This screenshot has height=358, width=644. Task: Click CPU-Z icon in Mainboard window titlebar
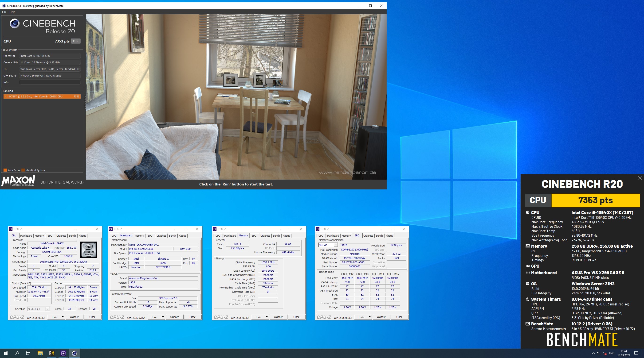111,229
